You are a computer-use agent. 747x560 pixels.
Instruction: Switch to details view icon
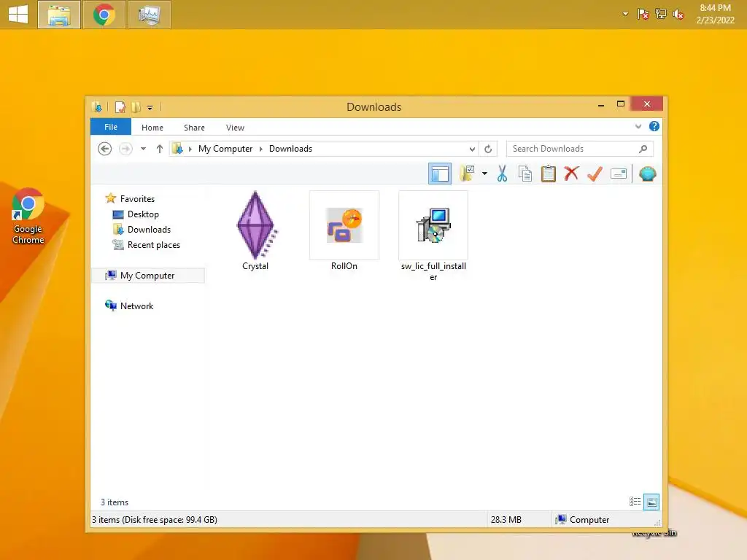(635, 502)
